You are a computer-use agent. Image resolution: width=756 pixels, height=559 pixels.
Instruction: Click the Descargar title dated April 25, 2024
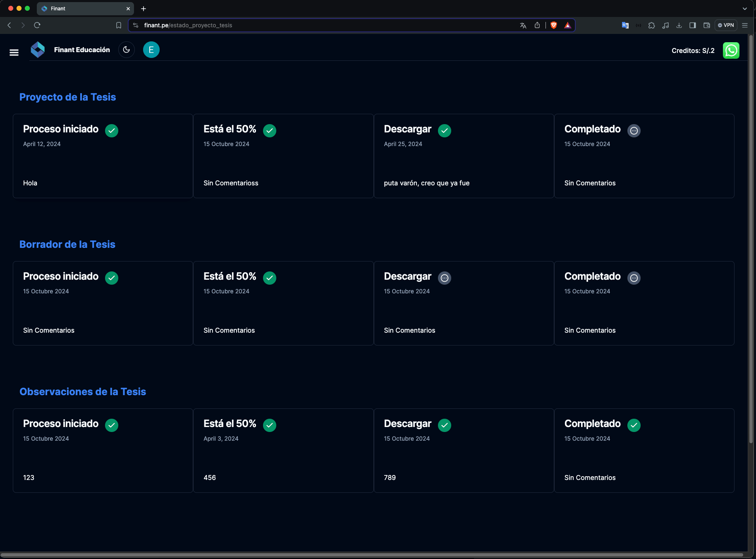pyautogui.click(x=407, y=129)
